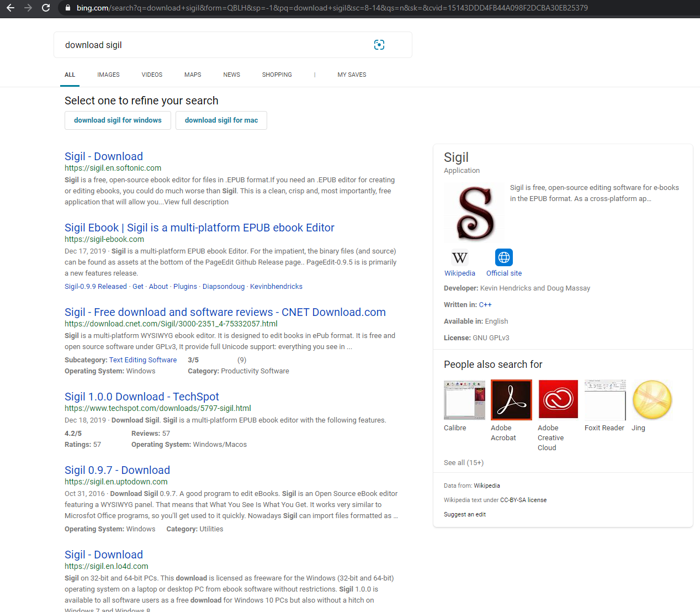
Task: Switch to the NEWS tab
Action: [231, 75]
